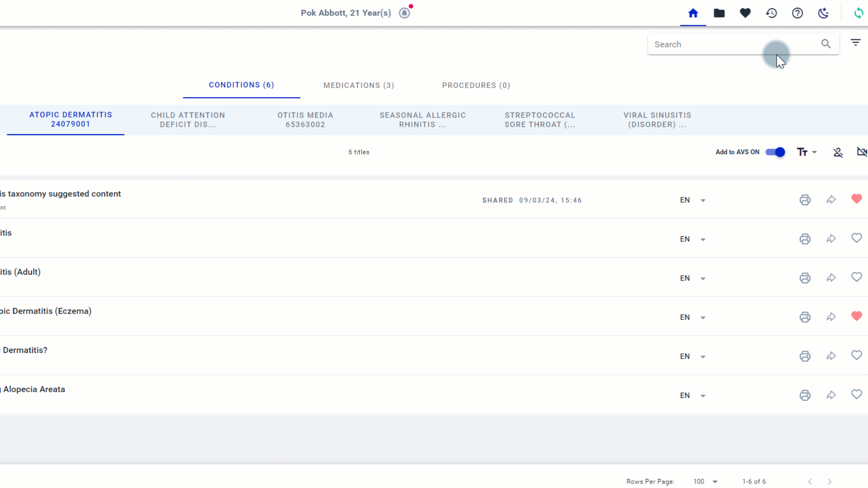
Task: Print the Atopic Dermatitis (Eczema) title
Action: (805, 317)
